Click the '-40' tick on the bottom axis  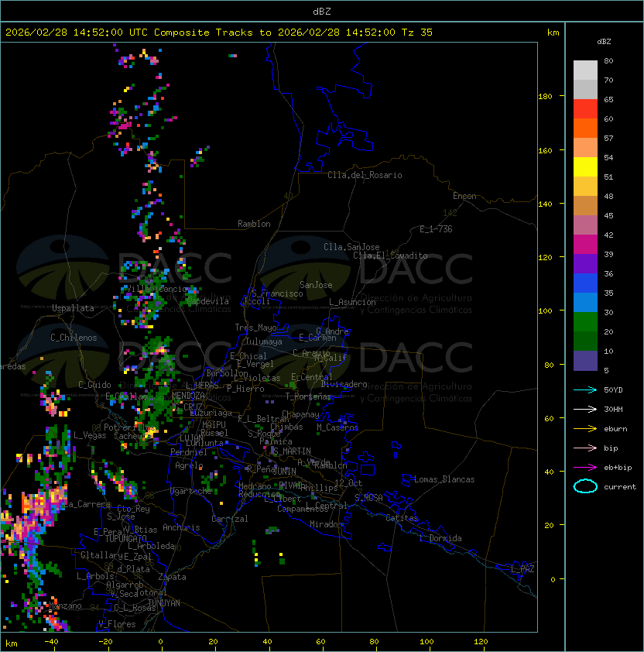[x=51, y=642]
